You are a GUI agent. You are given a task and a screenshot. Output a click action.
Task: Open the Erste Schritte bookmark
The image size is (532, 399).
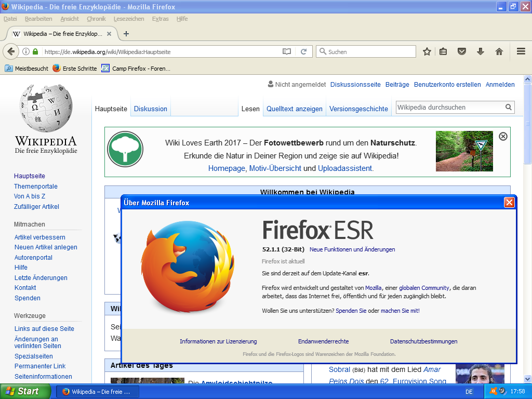tap(75, 68)
